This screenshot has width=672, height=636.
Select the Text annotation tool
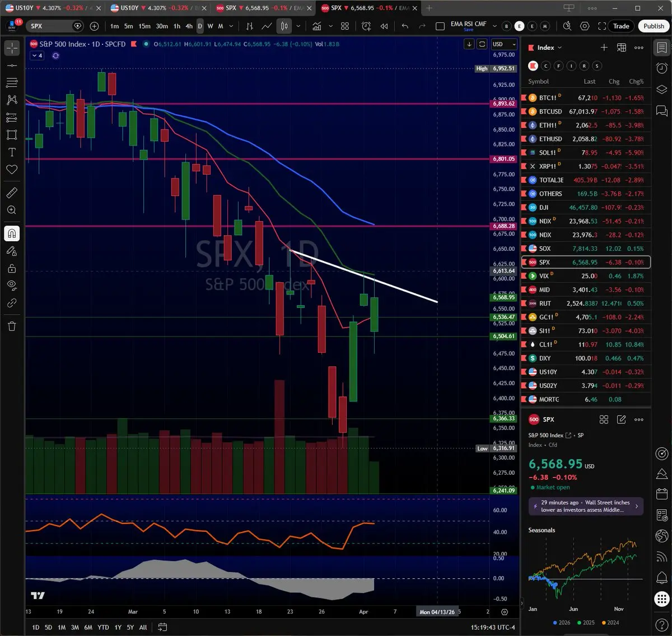pyautogui.click(x=12, y=152)
